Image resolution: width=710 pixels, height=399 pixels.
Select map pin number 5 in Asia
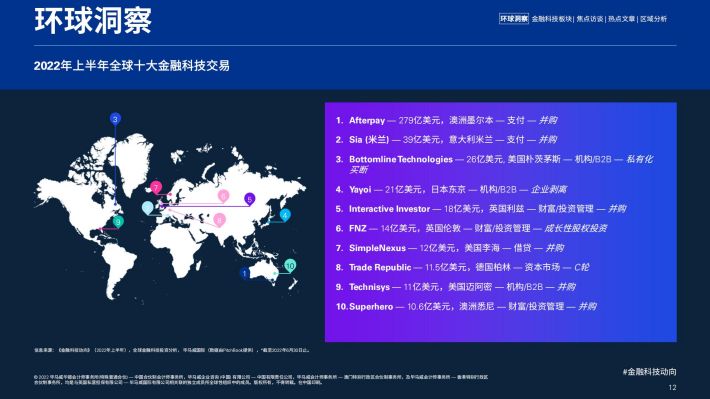coord(249,199)
